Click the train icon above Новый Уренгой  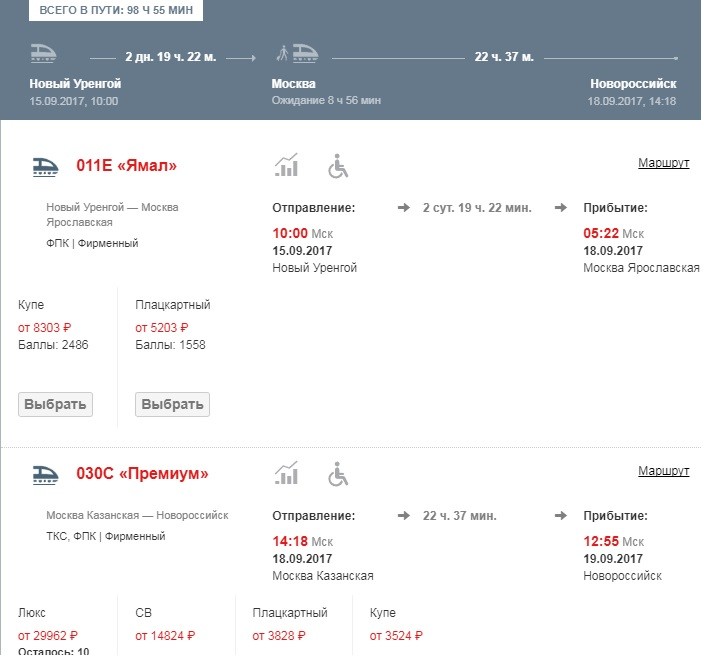point(44,55)
